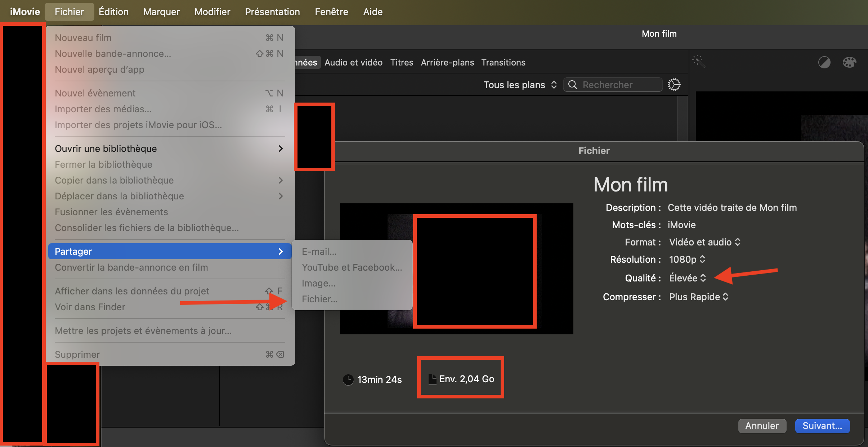Click the Annuler button
Viewport: 868px width, 447px height.
coord(762,426)
